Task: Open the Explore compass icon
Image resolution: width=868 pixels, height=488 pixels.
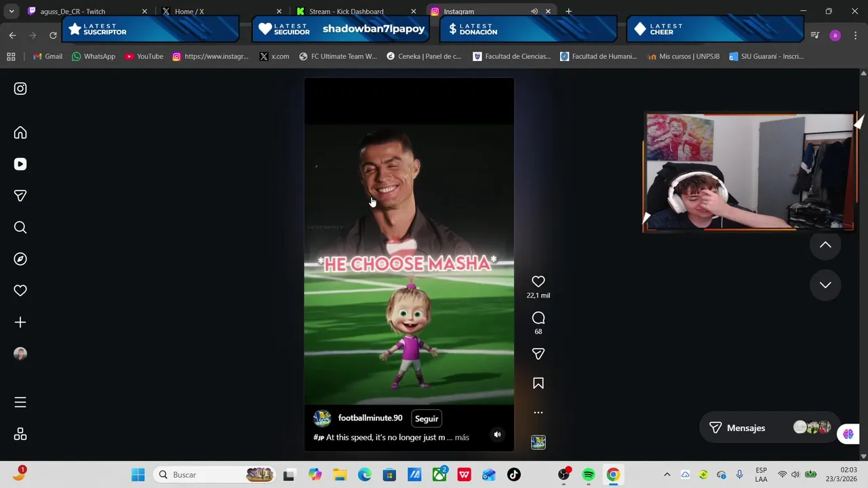Action: (20, 259)
